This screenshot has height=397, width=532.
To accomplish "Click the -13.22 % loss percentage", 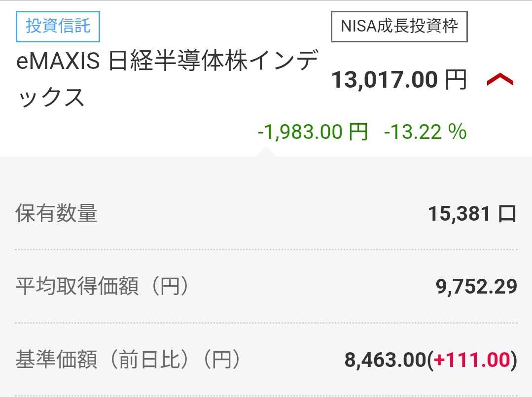I will pyautogui.click(x=425, y=132).
